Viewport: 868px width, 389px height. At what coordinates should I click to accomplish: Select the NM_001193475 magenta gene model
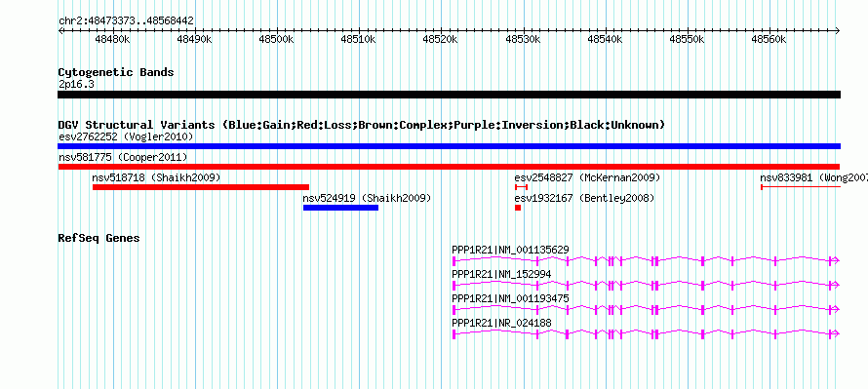pyautogui.click(x=646, y=309)
